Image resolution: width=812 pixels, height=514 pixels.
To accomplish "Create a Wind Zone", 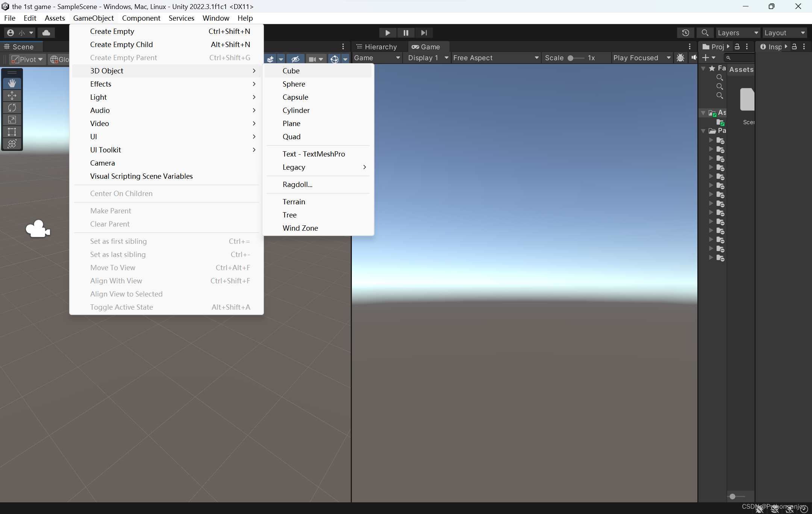I will click(318, 228).
